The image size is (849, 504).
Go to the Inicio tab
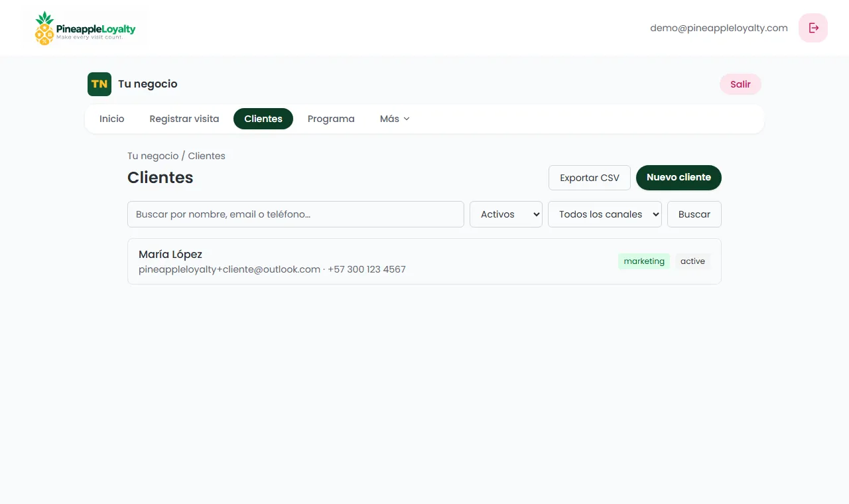click(x=112, y=119)
